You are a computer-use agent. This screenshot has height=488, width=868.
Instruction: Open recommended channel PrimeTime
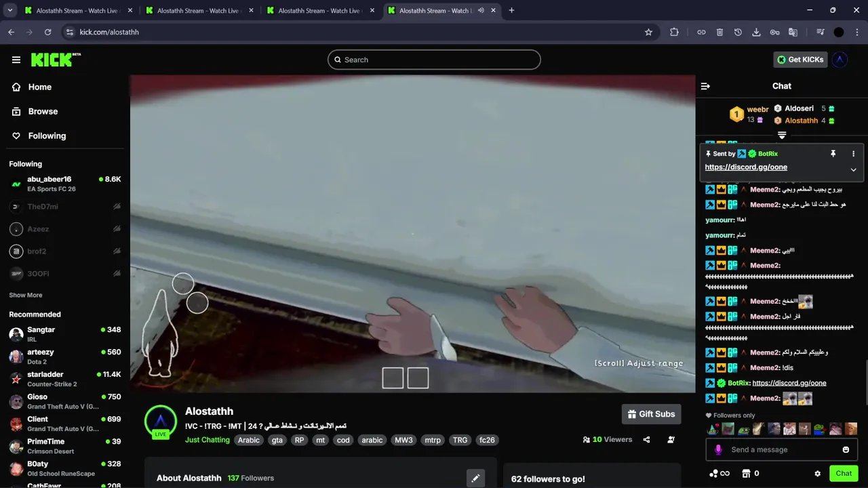point(65,446)
